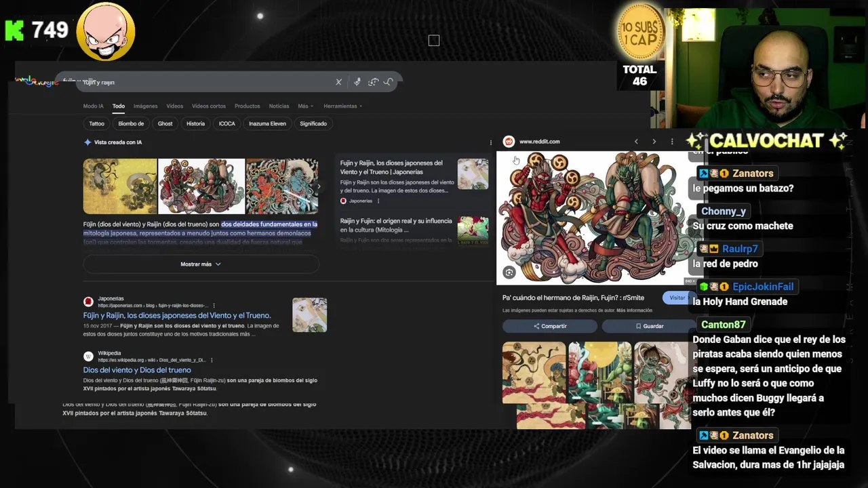The width and height of the screenshot is (868, 488).
Task: Click the 10 SUBS 1 CAP coin
Action: tap(640, 31)
